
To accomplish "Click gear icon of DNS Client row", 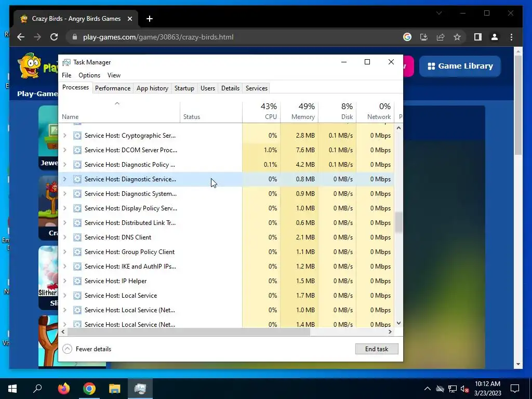I will 77,237.
